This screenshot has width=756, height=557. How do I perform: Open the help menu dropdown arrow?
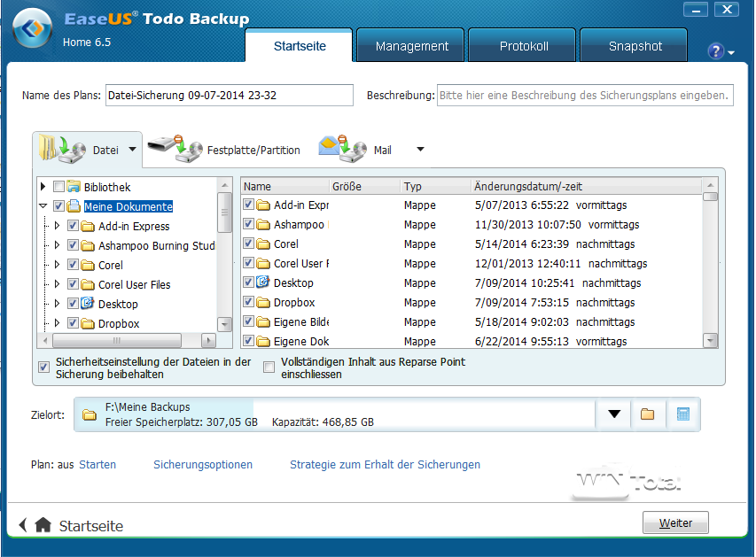click(731, 52)
